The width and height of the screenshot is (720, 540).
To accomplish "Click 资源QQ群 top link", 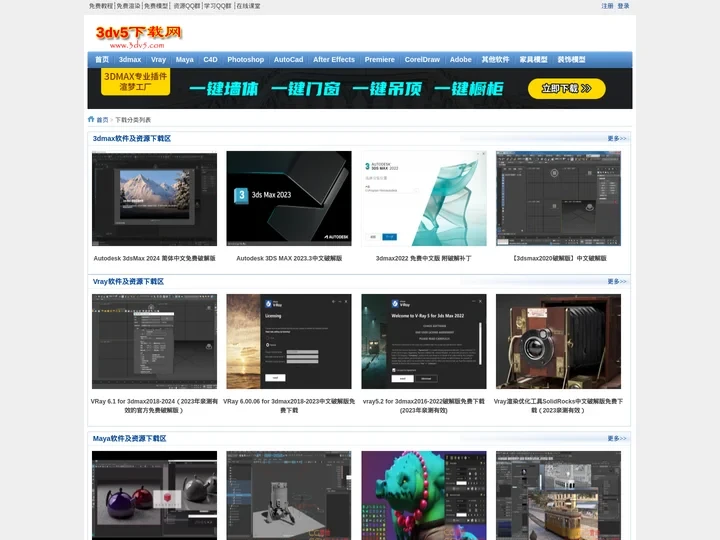I will point(187,6).
